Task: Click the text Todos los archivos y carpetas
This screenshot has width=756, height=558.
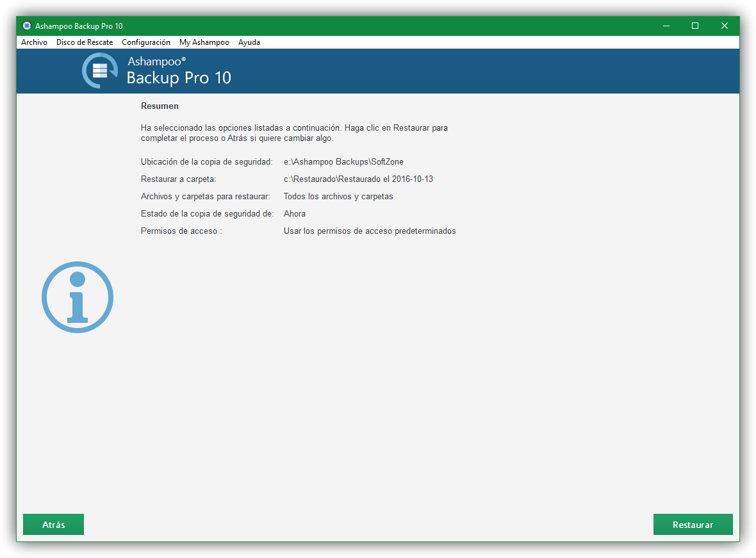Action: click(338, 197)
